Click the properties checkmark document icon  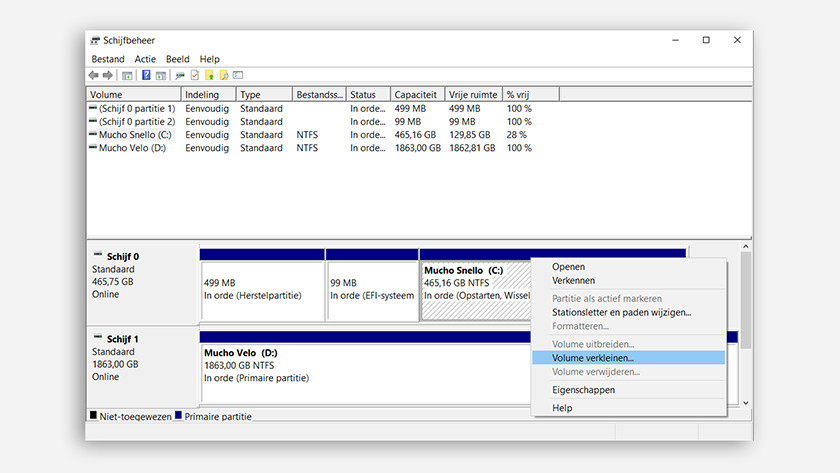coord(194,75)
